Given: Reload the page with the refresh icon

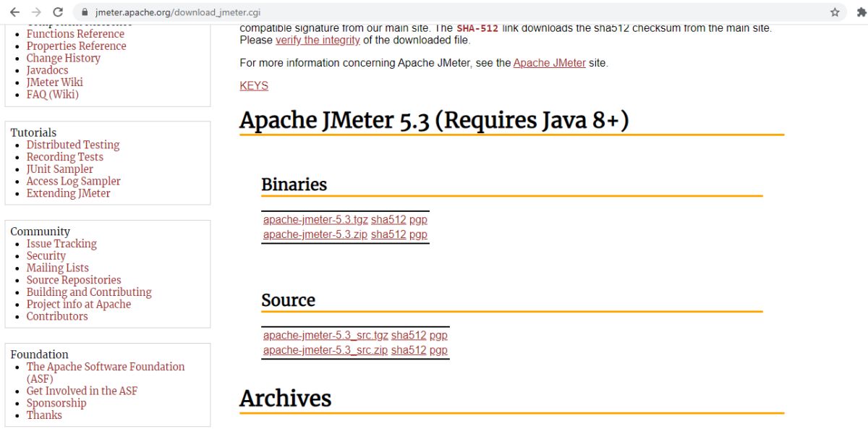Looking at the screenshot, I should coord(59,12).
